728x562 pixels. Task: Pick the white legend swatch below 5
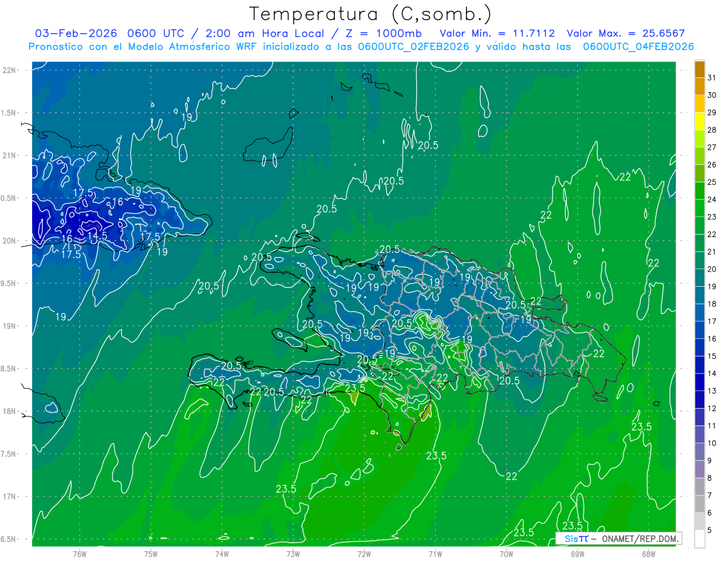[x=699, y=539]
